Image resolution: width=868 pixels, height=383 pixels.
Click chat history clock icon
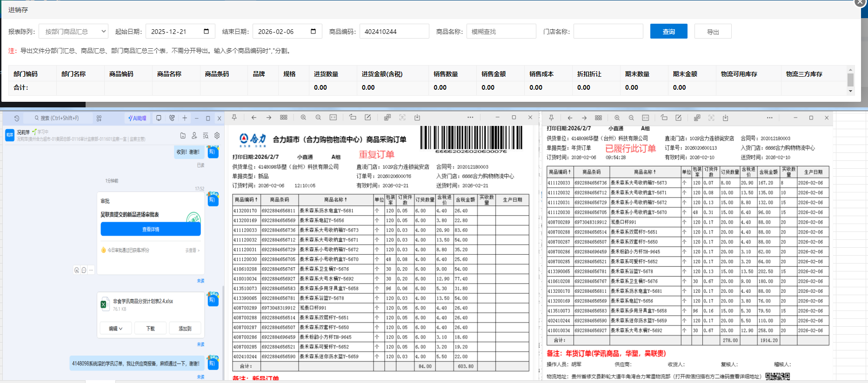coord(17,118)
